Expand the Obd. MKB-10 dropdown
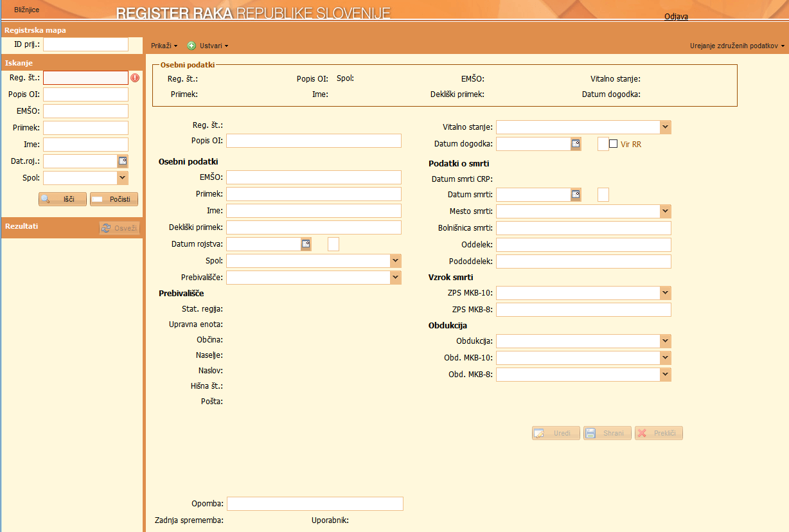The image size is (789, 532). [666, 358]
